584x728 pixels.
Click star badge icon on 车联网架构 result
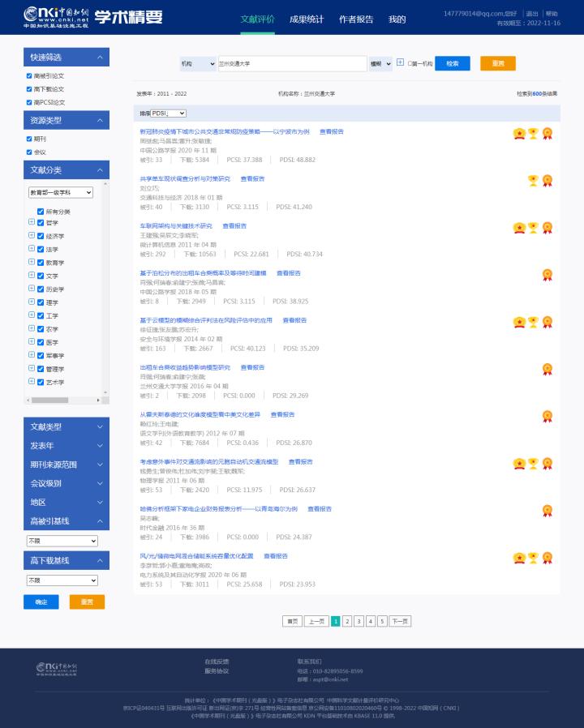click(x=519, y=229)
